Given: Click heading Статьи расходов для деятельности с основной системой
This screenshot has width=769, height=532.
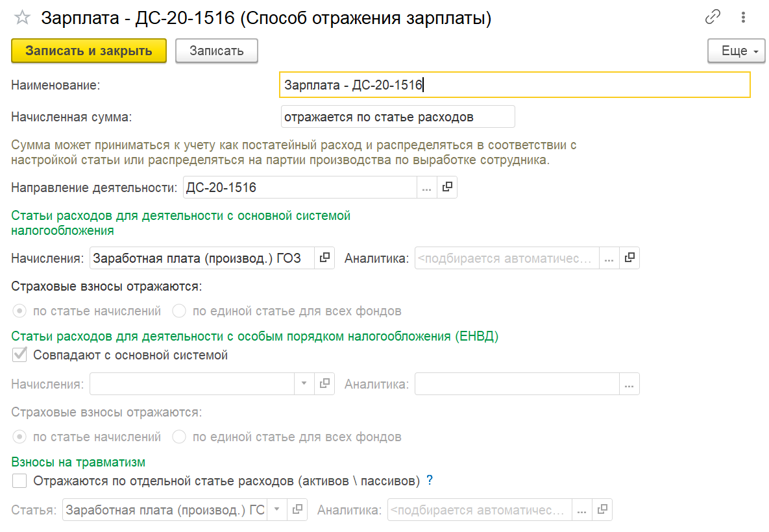Looking at the screenshot, I should point(180,223).
